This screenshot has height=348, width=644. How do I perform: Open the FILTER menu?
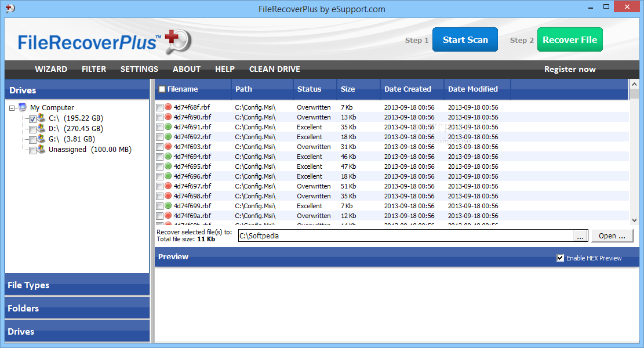pyautogui.click(x=94, y=69)
